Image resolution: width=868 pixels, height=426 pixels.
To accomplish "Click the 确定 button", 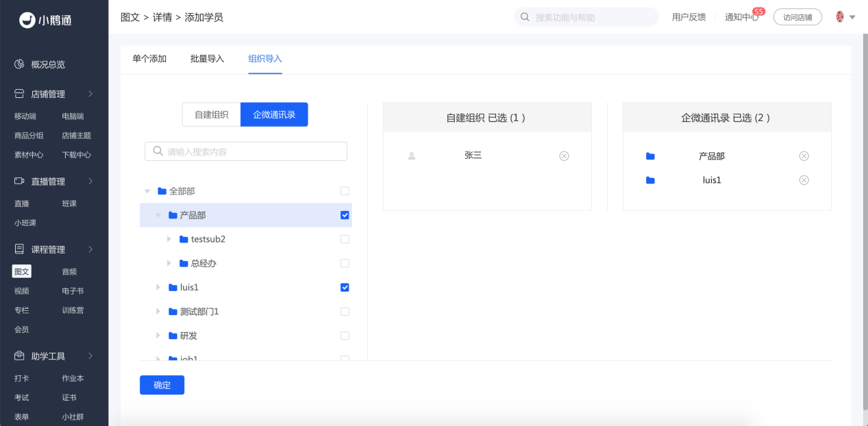I will point(162,385).
